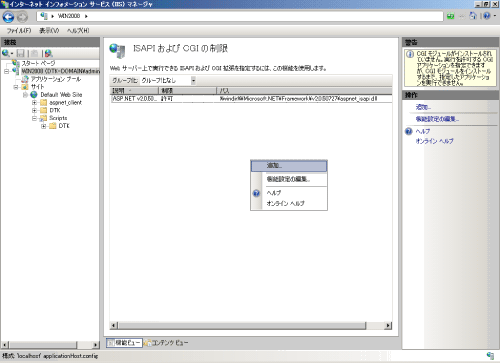
Task: Click the help icon in the actions pane
Action: [409, 131]
